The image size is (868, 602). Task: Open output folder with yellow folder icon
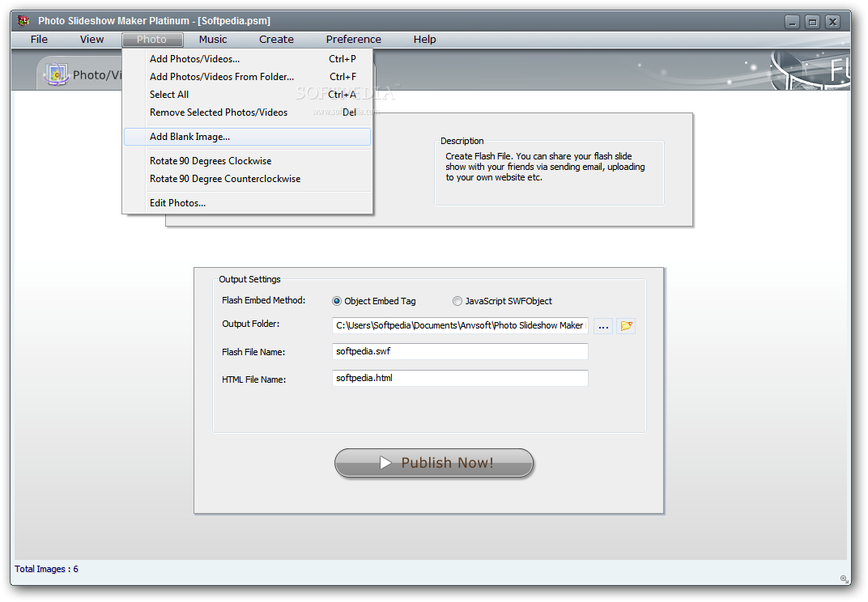pyautogui.click(x=626, y=326)
